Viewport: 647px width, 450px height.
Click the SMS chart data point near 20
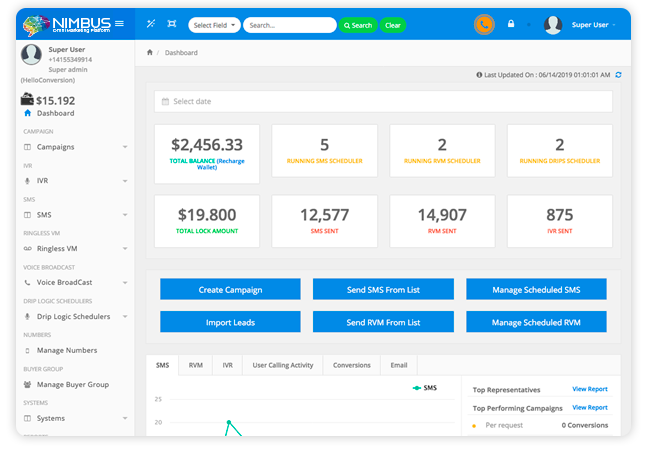(229, 422)
